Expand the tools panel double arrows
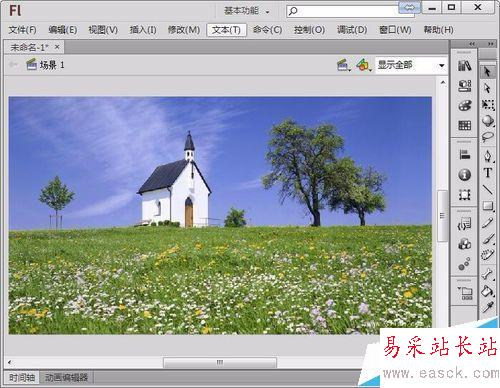The width and height of the screenshot is (500, 388). [491, 44]
